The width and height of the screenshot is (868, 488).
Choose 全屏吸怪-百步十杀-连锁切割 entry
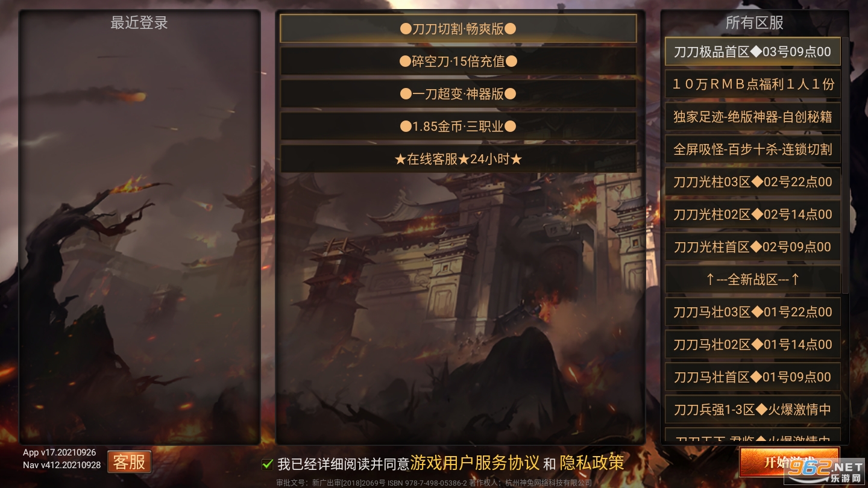click(752, 149)
